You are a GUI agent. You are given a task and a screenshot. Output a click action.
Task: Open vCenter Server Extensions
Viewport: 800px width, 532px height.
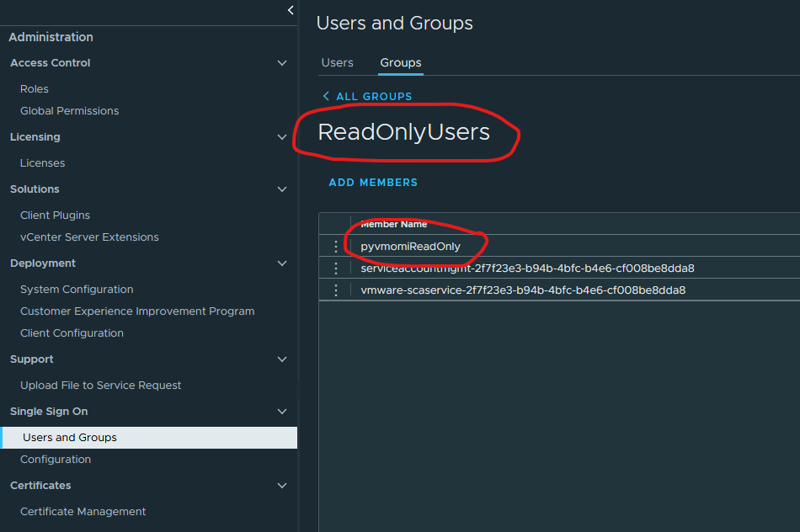pyautogui.click(x=89, y=237)
